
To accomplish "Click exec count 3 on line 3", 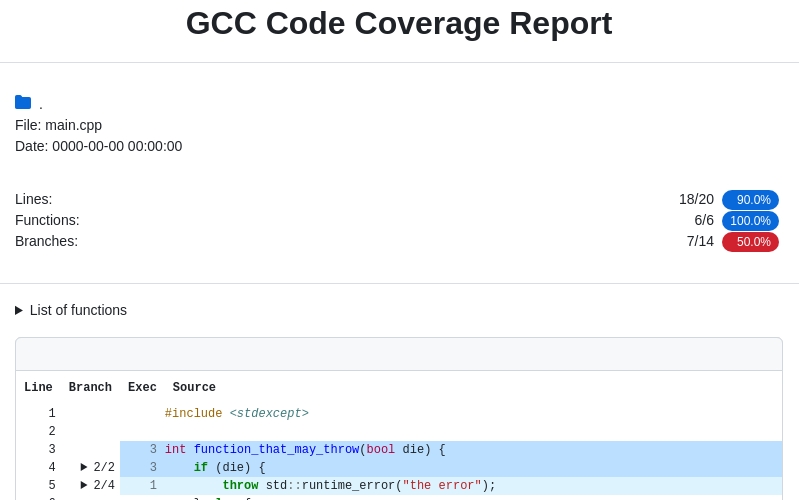I will (153, 449).
